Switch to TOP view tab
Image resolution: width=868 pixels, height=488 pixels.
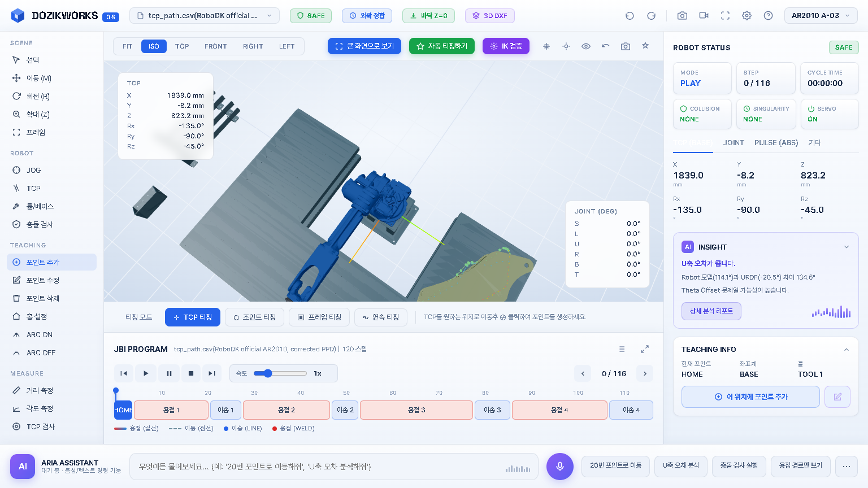pyautogui.click(x=182, y=46)
